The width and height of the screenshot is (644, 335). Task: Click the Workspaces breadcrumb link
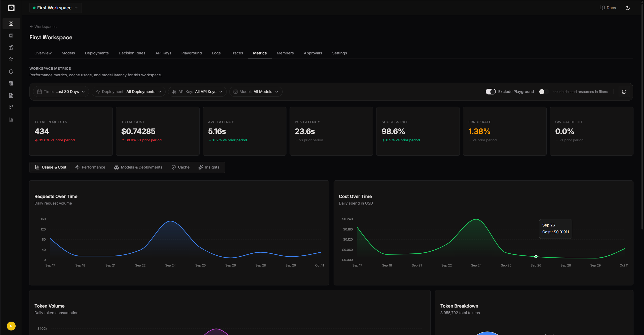pyautogui.click(x=46, y=27)
